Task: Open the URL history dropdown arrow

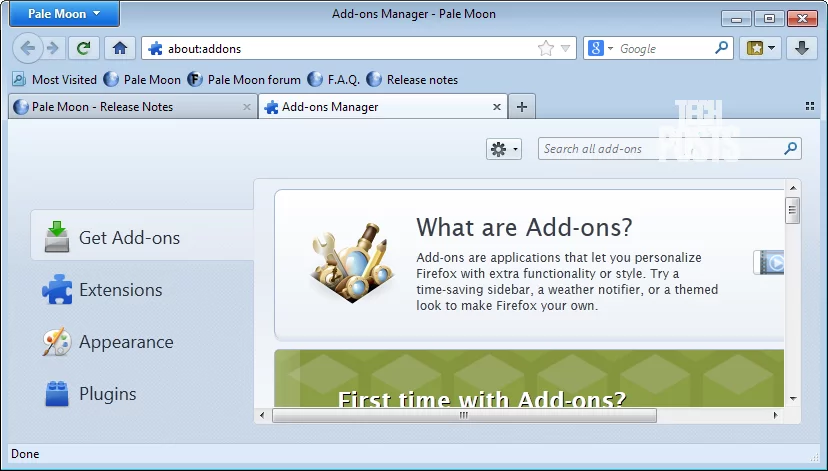Action: coord(565,49)
